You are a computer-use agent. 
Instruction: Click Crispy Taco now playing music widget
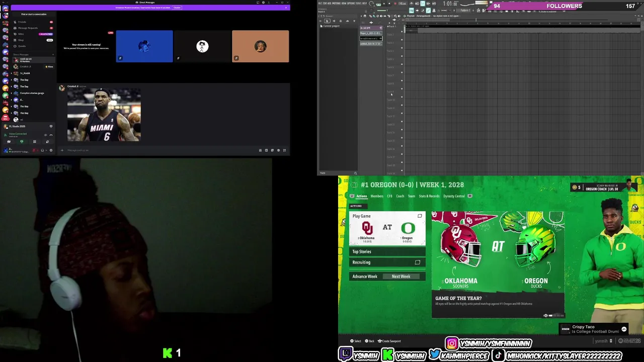point(594,329)
